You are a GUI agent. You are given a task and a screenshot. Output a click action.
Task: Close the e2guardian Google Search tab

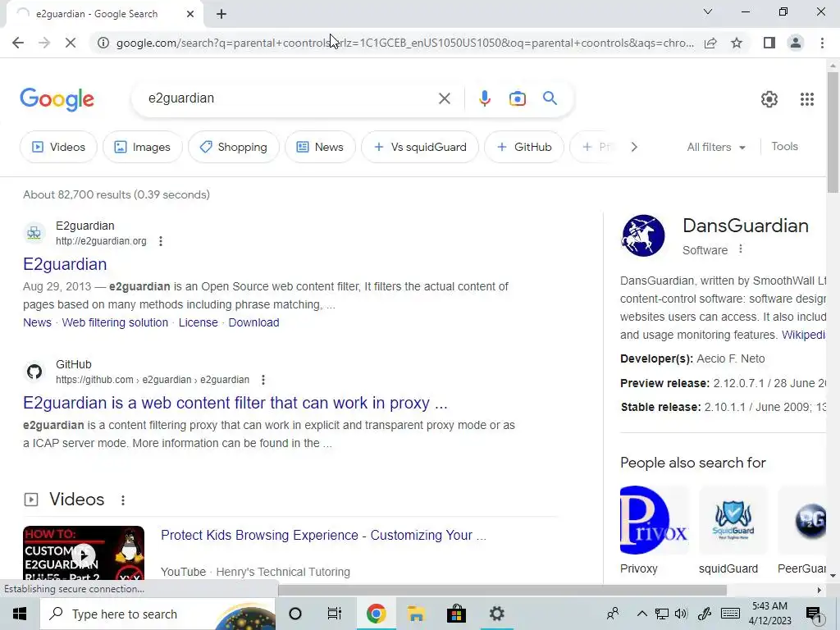tap(190, 14)
